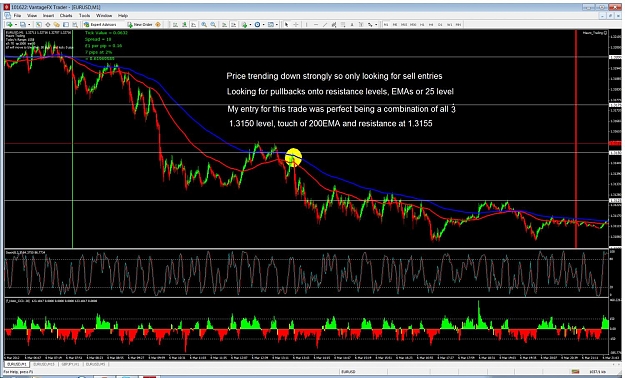
Task: Select the MN timeframe button
Action: pyautogui.click(x=458, y=25)
